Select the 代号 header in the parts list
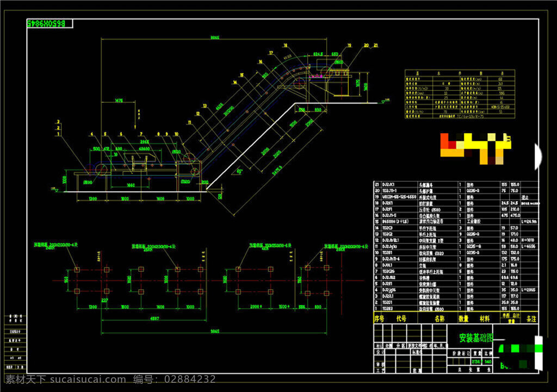This screenshot has width=557, height=392. (401, 319)
